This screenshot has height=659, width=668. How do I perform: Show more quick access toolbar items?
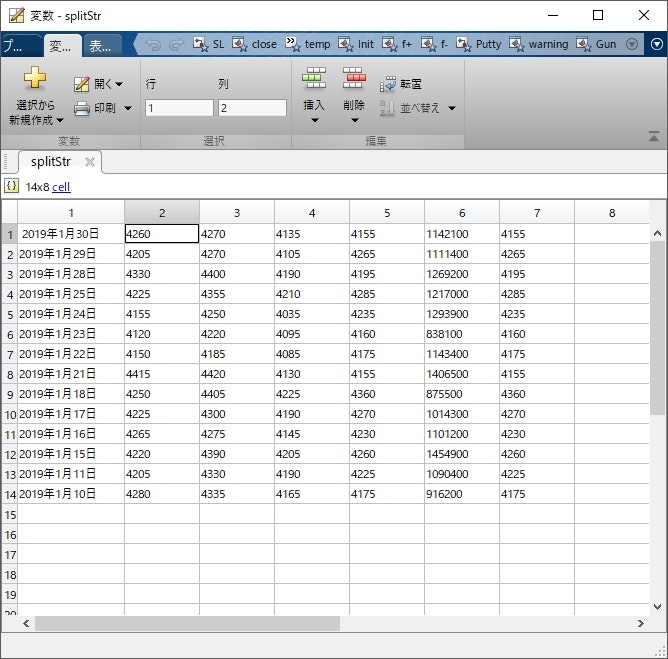[x=632, y=44]
